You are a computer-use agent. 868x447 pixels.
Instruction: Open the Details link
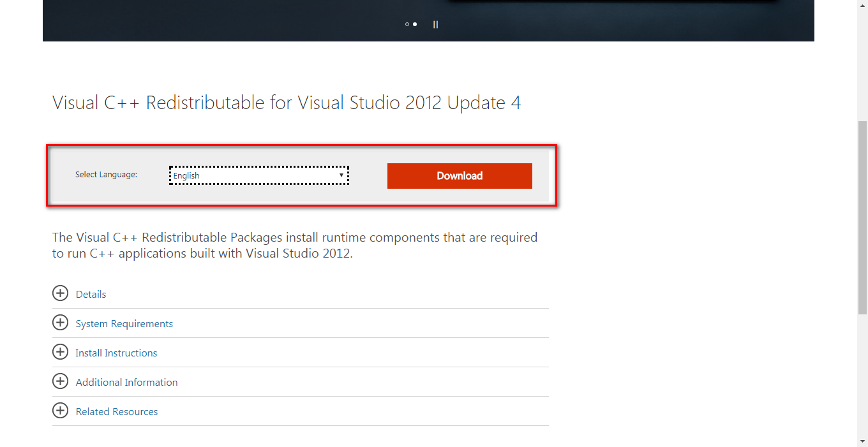pos(91,294)
